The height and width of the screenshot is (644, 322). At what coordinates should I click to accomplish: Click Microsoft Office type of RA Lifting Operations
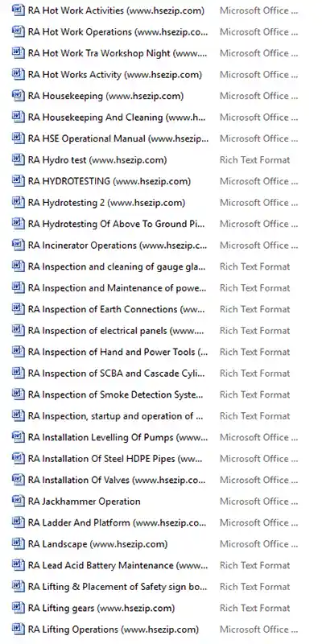259,630
